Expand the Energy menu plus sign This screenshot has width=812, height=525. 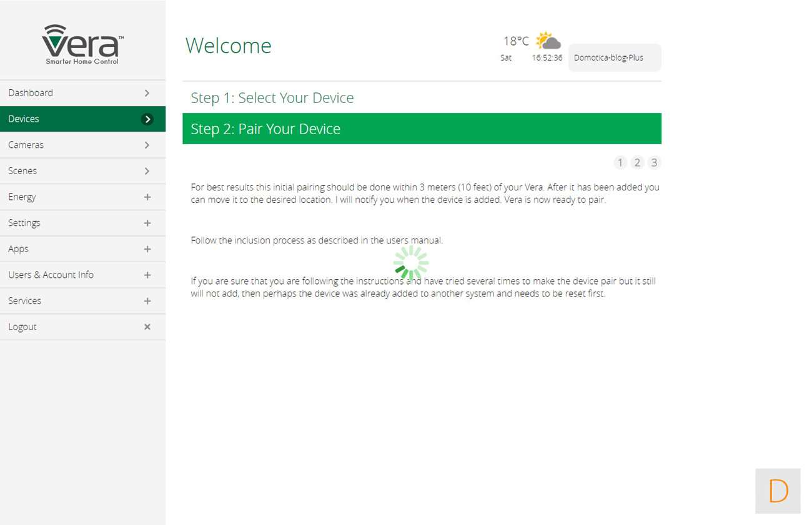pos(147,197)
